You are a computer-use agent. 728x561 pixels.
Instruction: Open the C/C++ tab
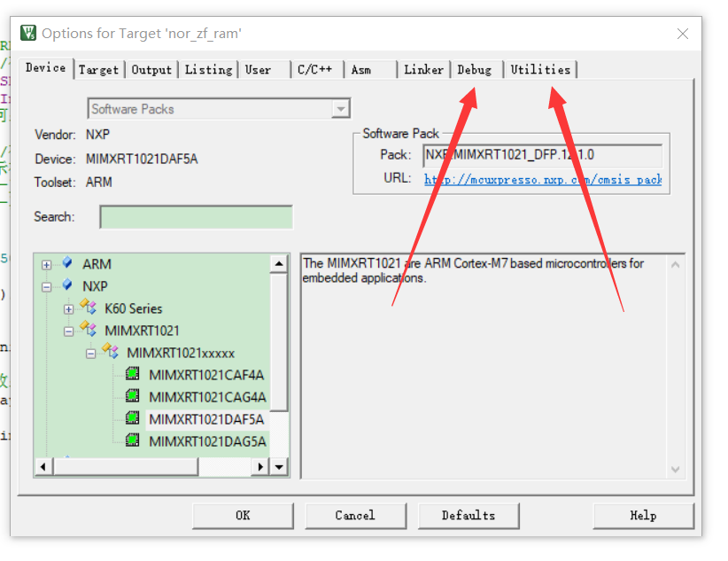[315, 68]
